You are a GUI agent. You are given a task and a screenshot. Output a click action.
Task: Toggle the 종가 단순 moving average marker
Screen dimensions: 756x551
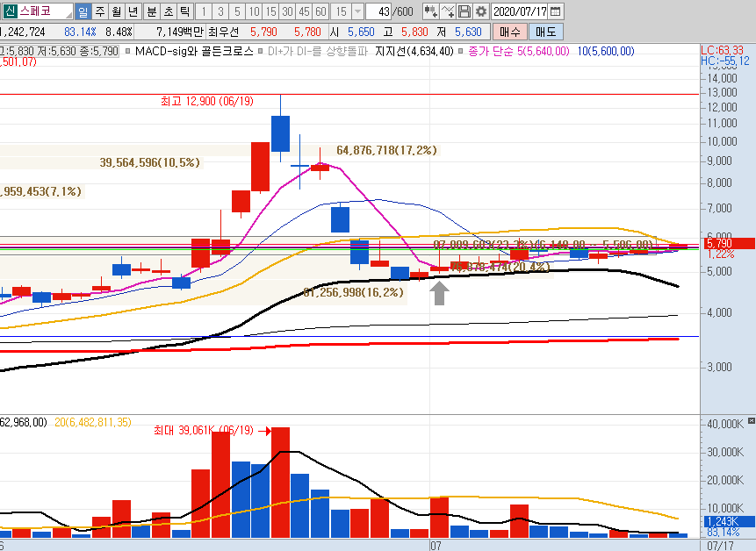(x=461, y=51)
